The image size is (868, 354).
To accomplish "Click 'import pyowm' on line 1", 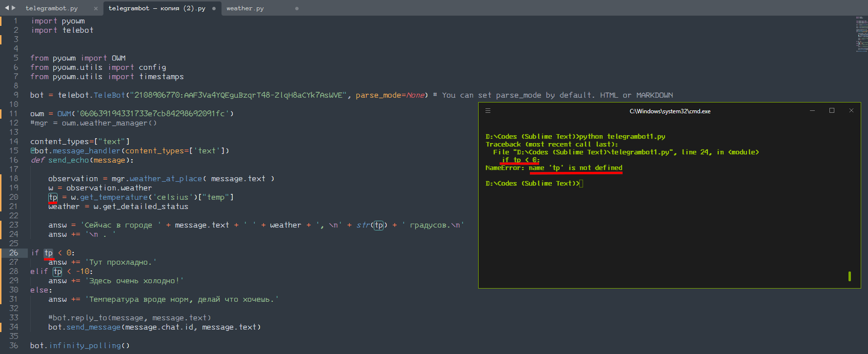I will coord(58,21).
